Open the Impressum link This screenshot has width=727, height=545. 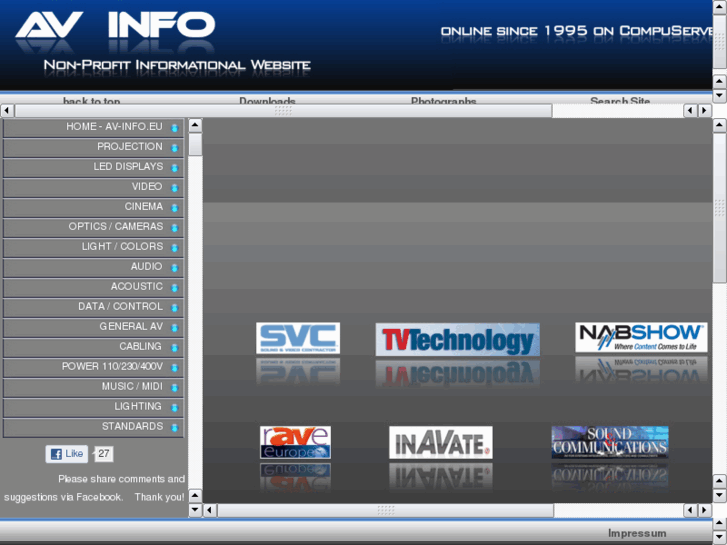tap(637, 533)
